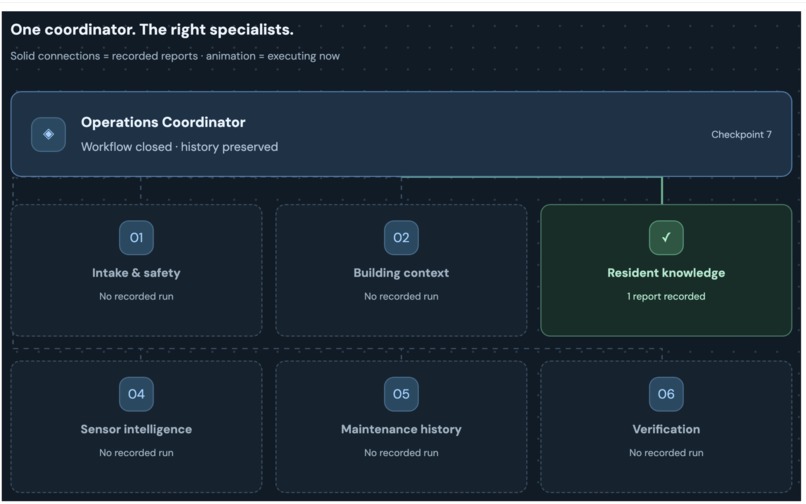
Task: Click "1 report recorded" text
Action: click(x=666, y=296)
